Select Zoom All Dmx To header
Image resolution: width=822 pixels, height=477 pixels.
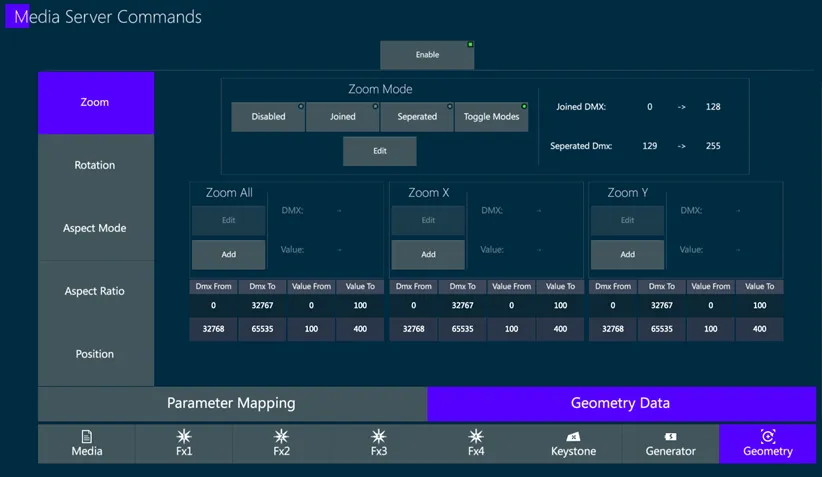point(262,287)
